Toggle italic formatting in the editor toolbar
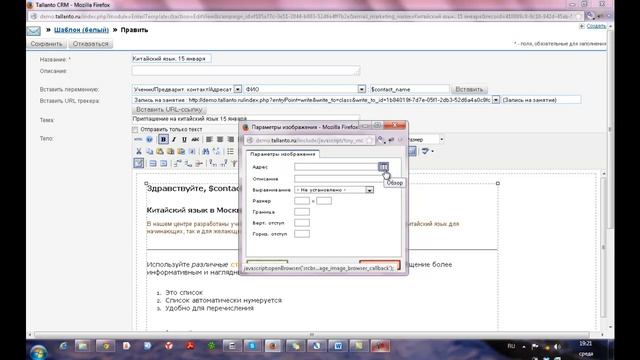The height and width of the screenshot is (360, 640). pos(174,140)
